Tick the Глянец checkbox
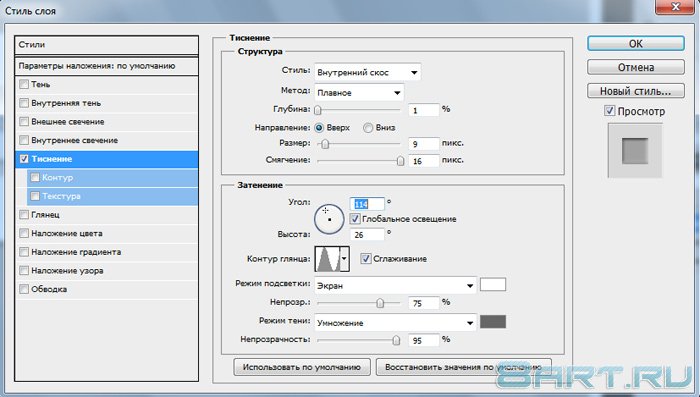700x397 pixels. click(24, 215)
